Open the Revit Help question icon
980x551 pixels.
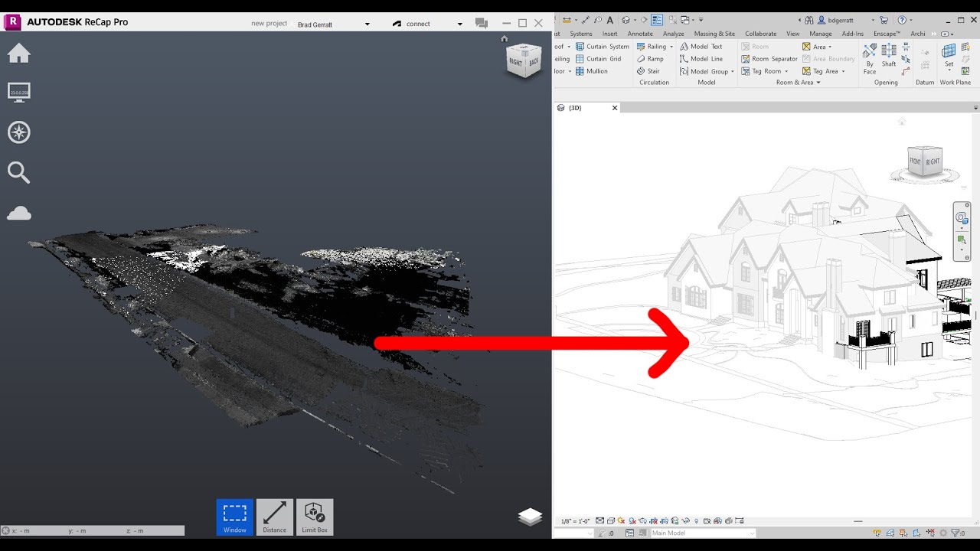903,20
